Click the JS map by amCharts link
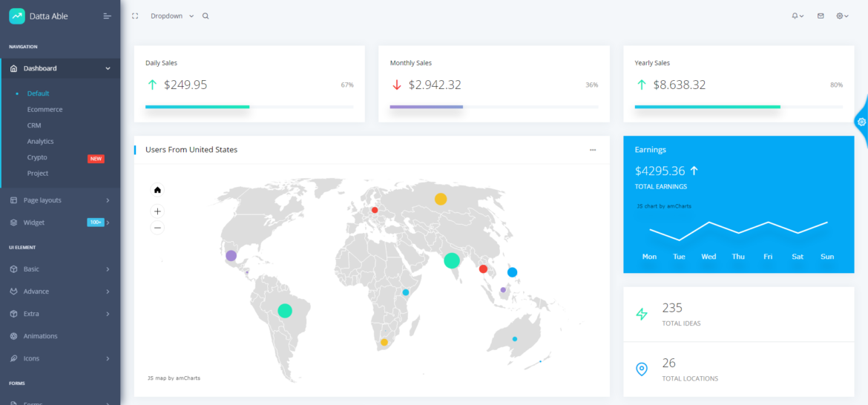 click(x=174, y=378)
